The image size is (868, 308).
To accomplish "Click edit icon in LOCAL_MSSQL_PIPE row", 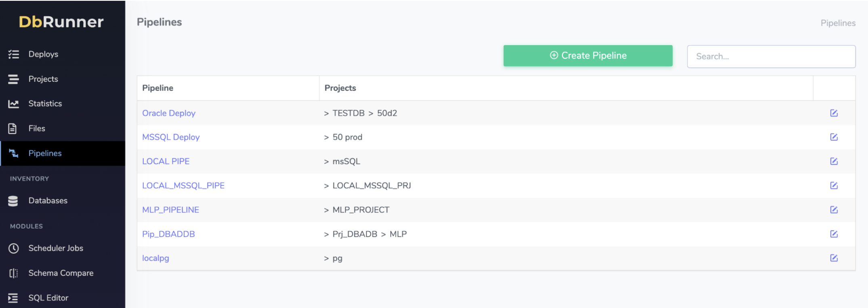I will pyautogui.click(x=834, y=185).
